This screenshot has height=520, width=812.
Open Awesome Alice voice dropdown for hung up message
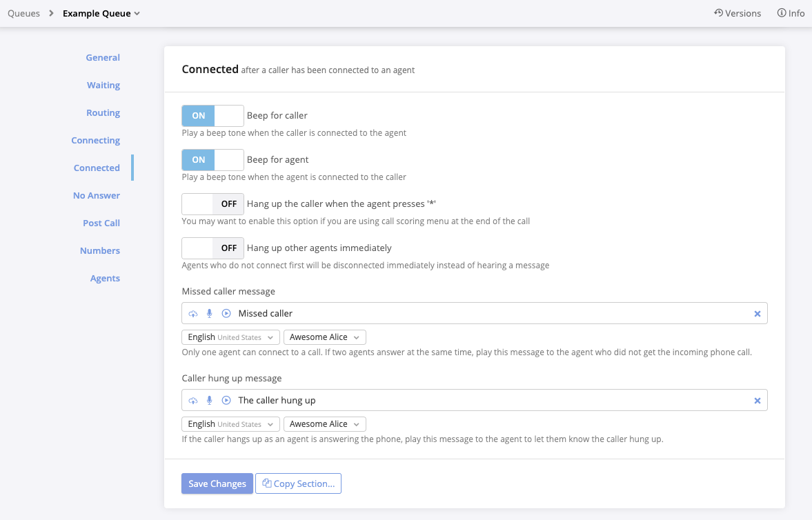pos(324,424)
